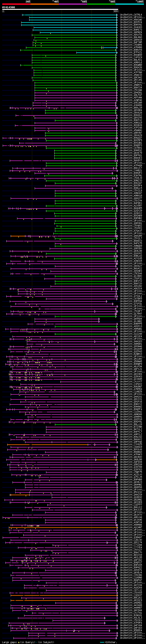The image size is (146, 644).
Task: Click hit label UniRef100_A1CAN7
Action: (131, 527)
